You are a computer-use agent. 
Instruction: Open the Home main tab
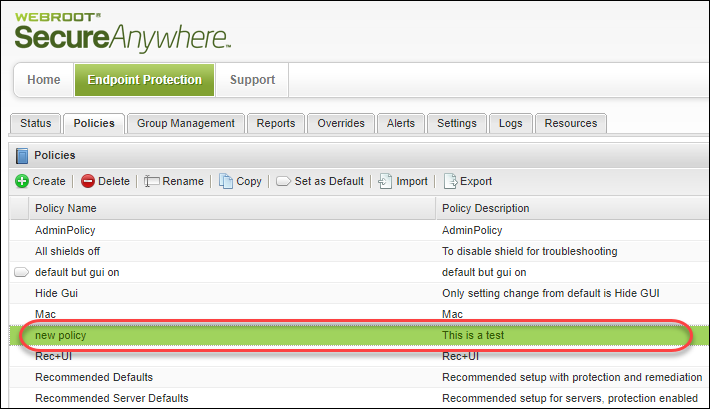pyautogui.click(x=43, y=80)
